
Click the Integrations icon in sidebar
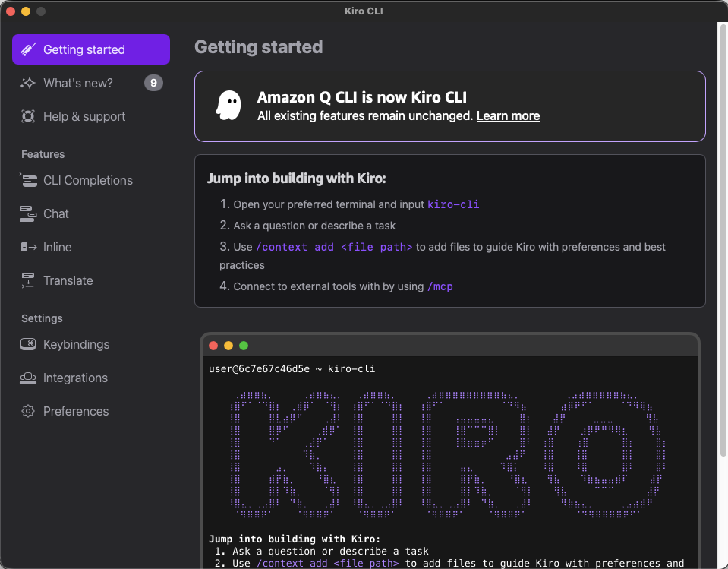tap(28, 378)
